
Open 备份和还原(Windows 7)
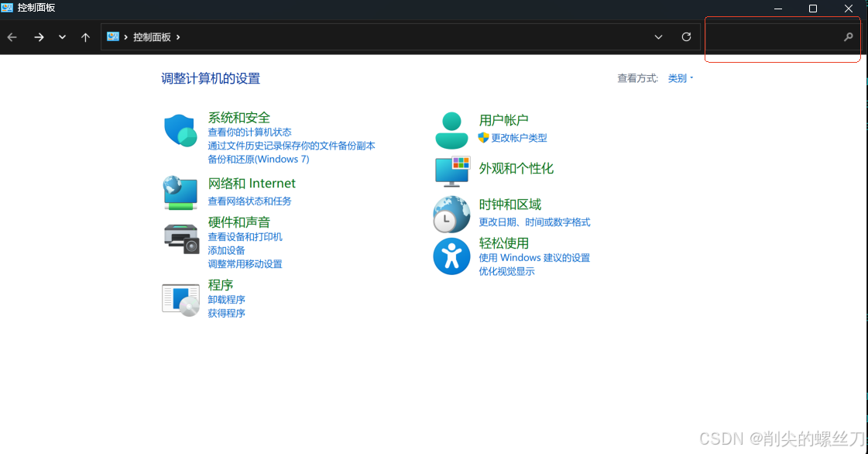[x=259, y=160]
